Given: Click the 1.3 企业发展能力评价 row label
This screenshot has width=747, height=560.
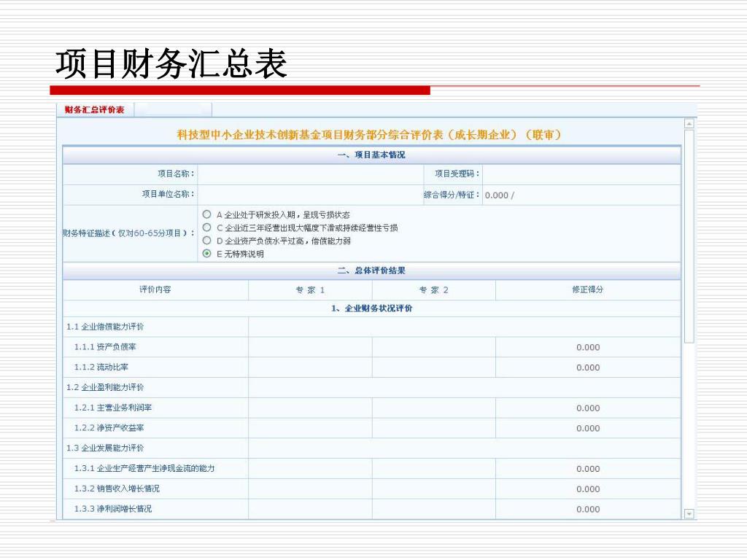Looking at the screenshot, I should point(105,448).
